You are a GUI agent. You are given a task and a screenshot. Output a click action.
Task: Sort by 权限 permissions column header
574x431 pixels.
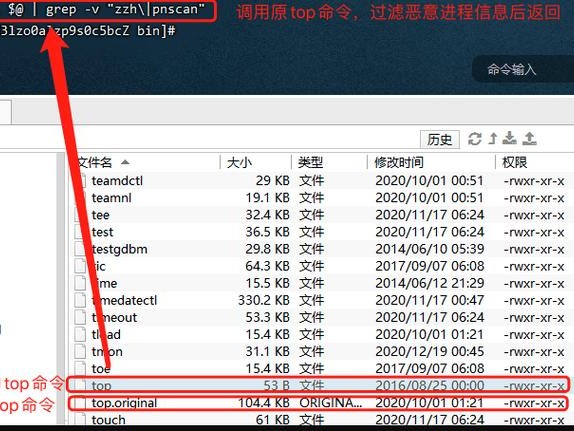(514, 162)
